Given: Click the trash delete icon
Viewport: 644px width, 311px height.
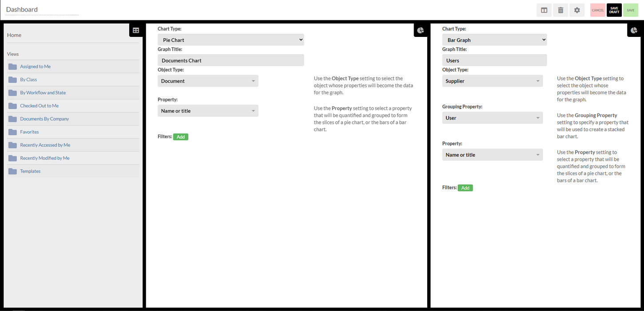Looking at the screenshot, I should [x=561, y=10].
